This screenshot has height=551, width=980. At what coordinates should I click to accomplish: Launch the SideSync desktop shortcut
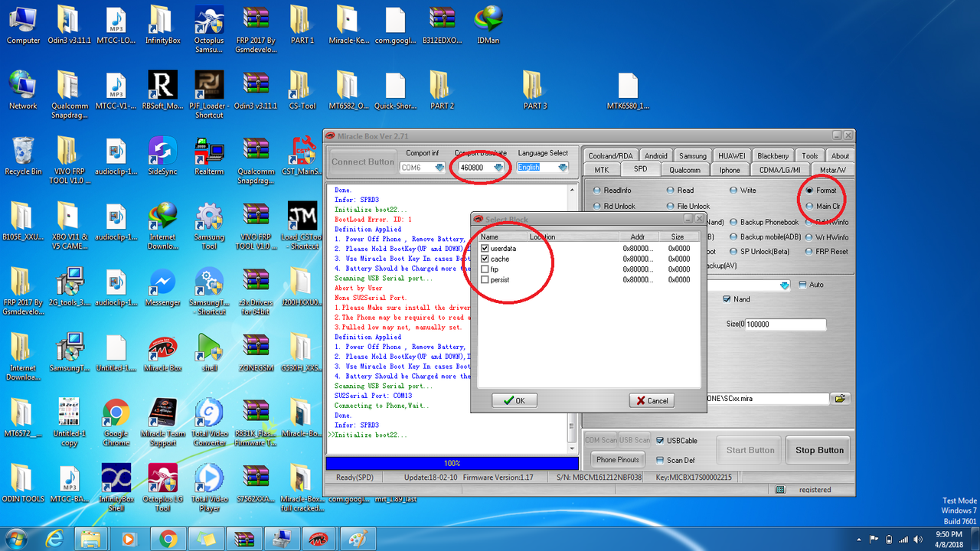tap(162, 157)
